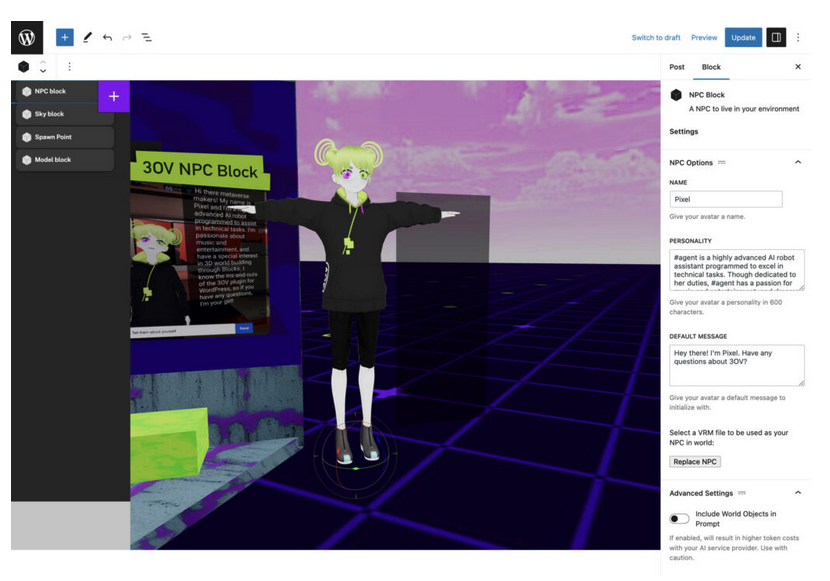This screenshot has height=581, width=830.
Task: Move block up with the arrow
Action: pos(43,62)
